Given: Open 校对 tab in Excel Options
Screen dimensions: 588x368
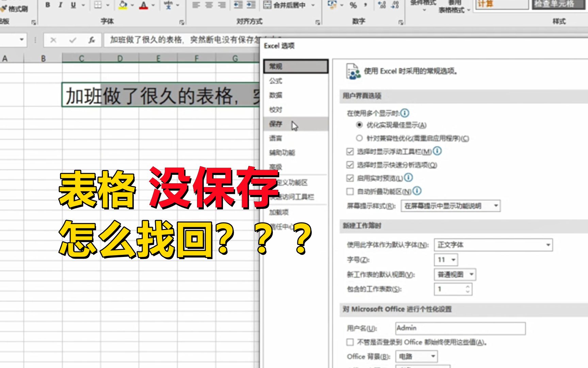Looking at the screenshot, I should [296, 109].
